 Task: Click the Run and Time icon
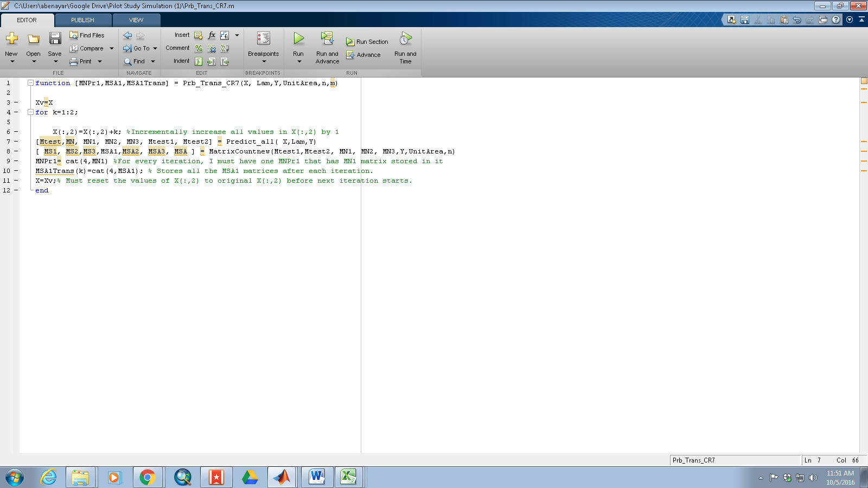coord(405,39)
